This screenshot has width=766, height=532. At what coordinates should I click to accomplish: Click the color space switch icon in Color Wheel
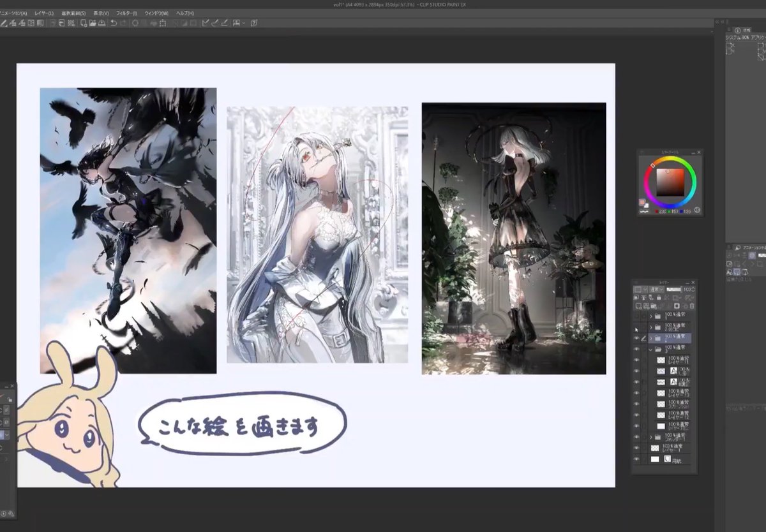696,209
